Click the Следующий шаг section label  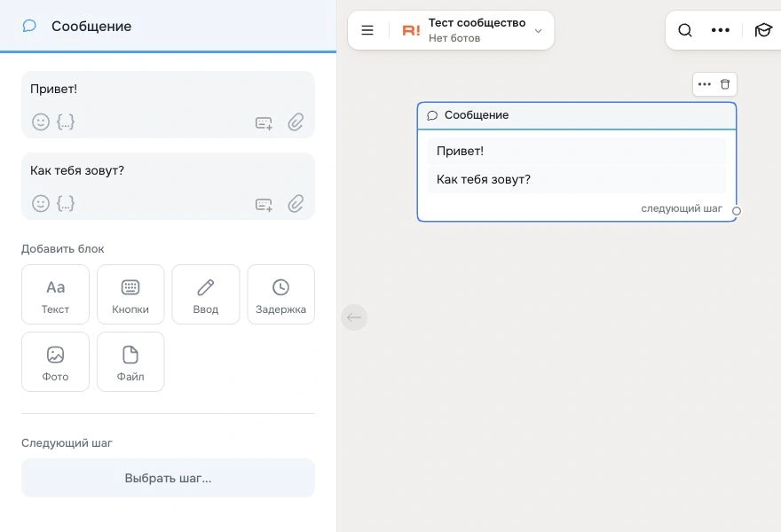pyautogui.click(x=67, y=443)
